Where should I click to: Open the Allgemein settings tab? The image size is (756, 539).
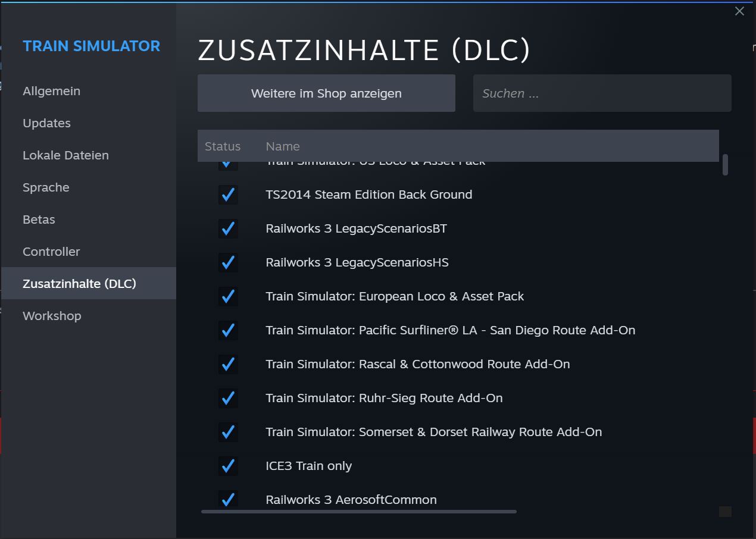pyautogui.click(x=51, y=91)
